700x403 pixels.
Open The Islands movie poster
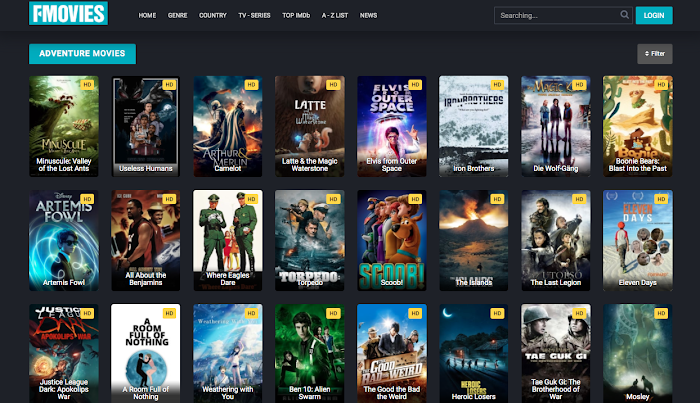tap(474, 241)
